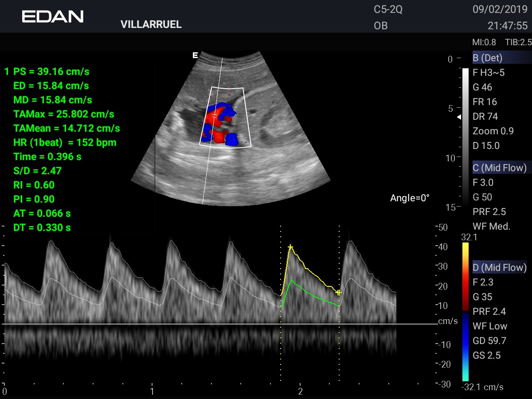Click the color velocity scale bar
Screen dimensions: 532x399
pyautogui.click(x=465, y=312)
